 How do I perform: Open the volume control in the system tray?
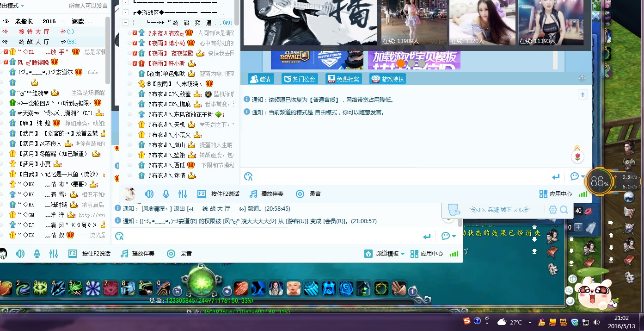(597, 322)
